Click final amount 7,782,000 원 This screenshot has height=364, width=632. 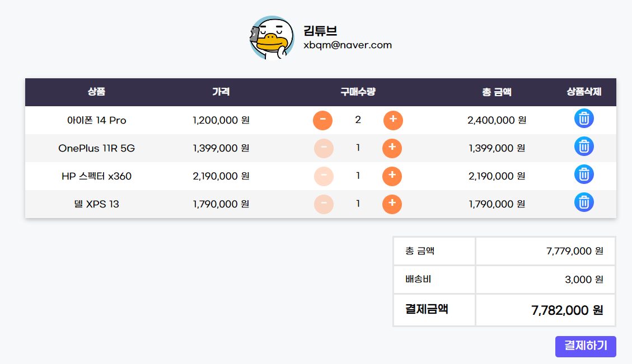click(567, 310)
